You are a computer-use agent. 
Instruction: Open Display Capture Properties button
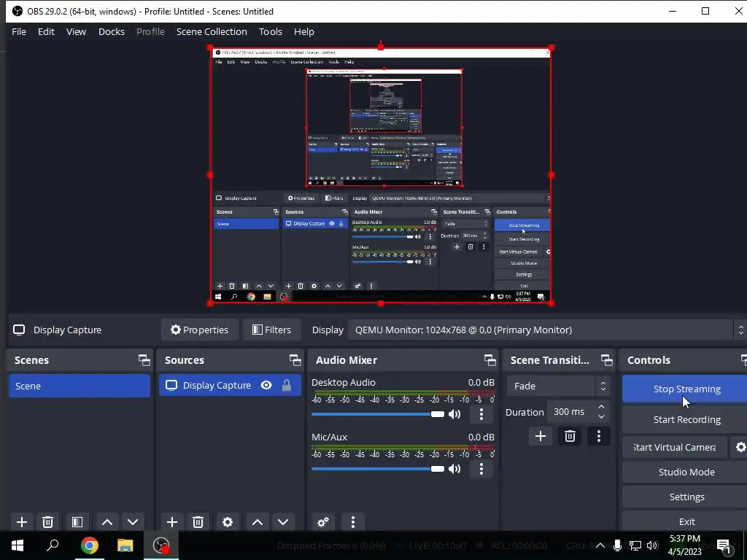200,330
